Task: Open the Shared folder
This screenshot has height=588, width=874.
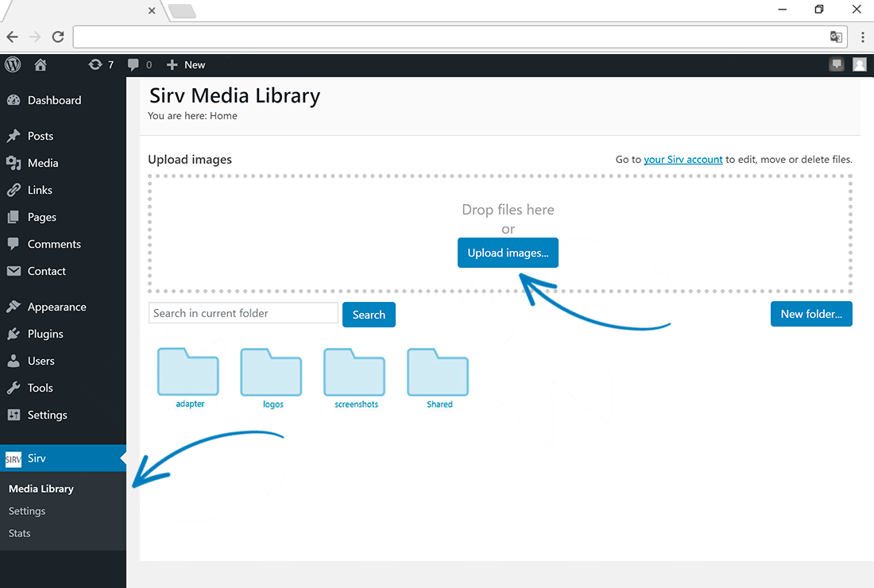Action: click(439, 373)
